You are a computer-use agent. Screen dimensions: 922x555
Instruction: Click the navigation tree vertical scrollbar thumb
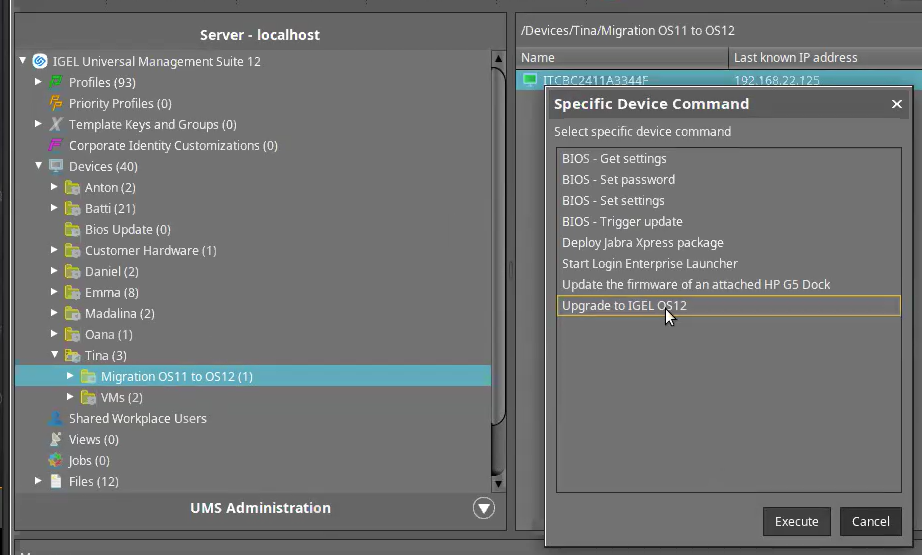click(498, 246)
